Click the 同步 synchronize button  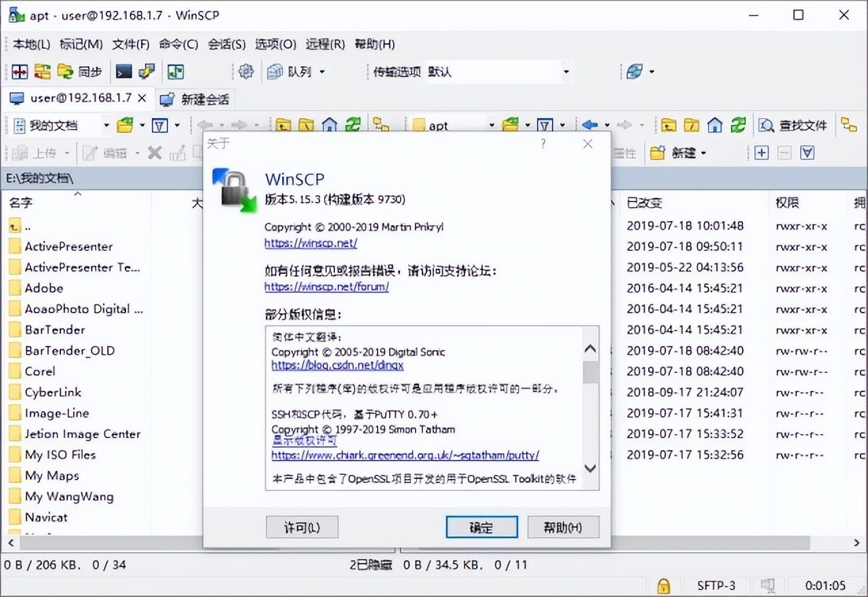[x=79, y=71]
